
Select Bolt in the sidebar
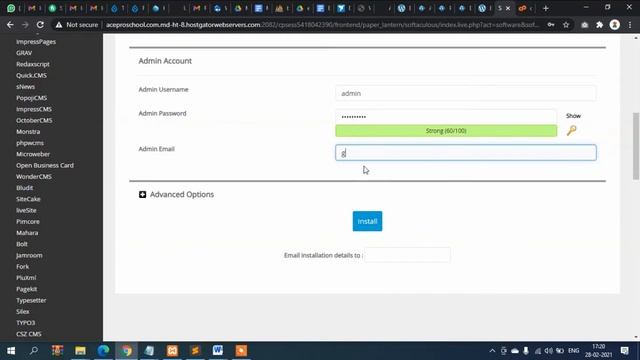22,244
